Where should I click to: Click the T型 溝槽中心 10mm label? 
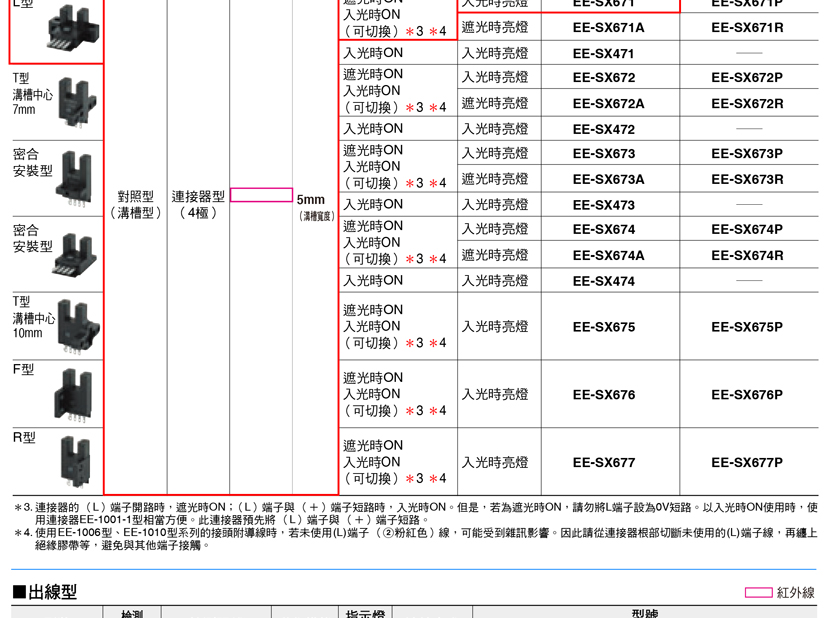click(x=33, y=318)
